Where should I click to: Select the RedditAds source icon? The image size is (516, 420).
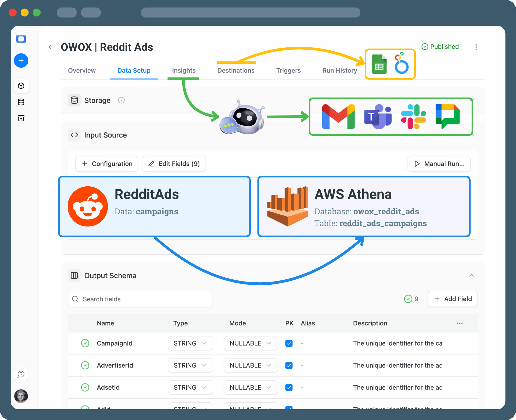[x=87, y=206]
